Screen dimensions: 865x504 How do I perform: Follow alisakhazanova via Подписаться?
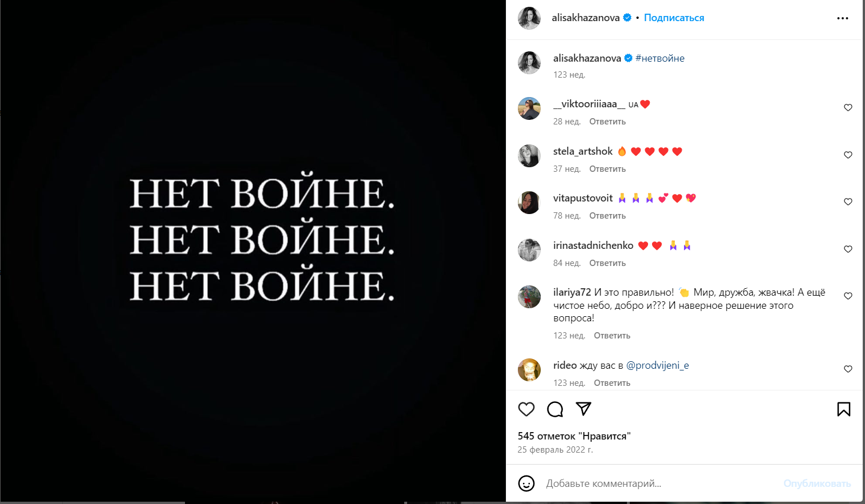pyautogui.click(x=674, y=18)
